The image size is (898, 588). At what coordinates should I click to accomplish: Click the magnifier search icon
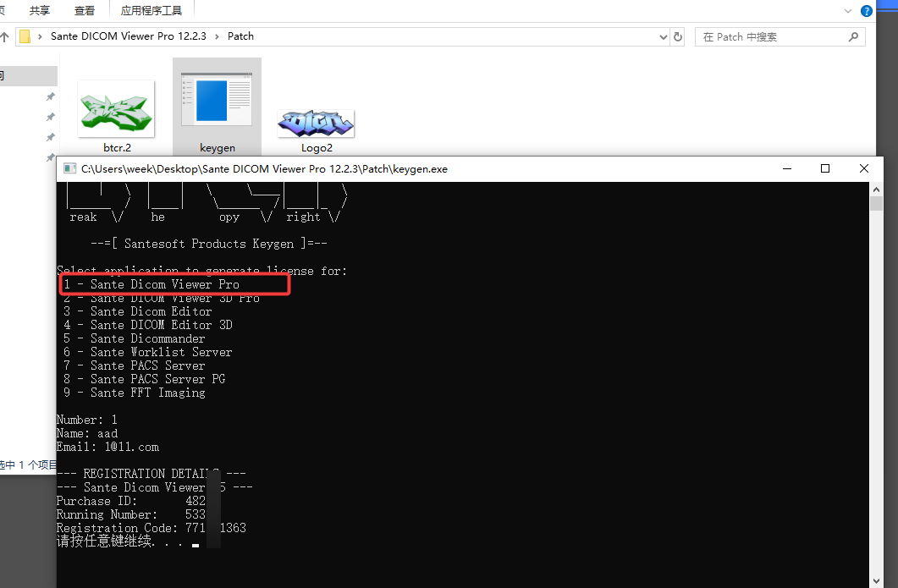853,37
